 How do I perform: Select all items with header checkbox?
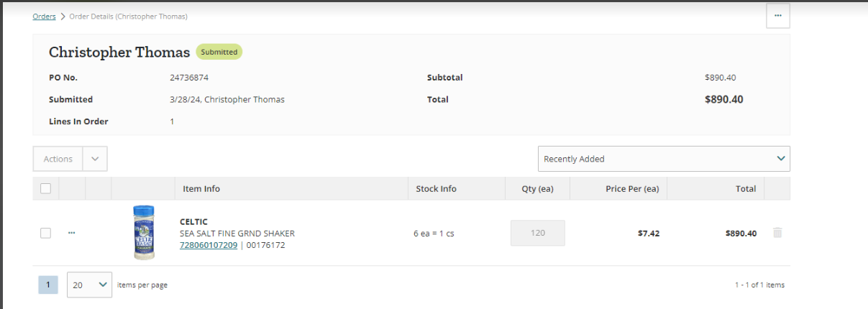(x=46, y=188)
